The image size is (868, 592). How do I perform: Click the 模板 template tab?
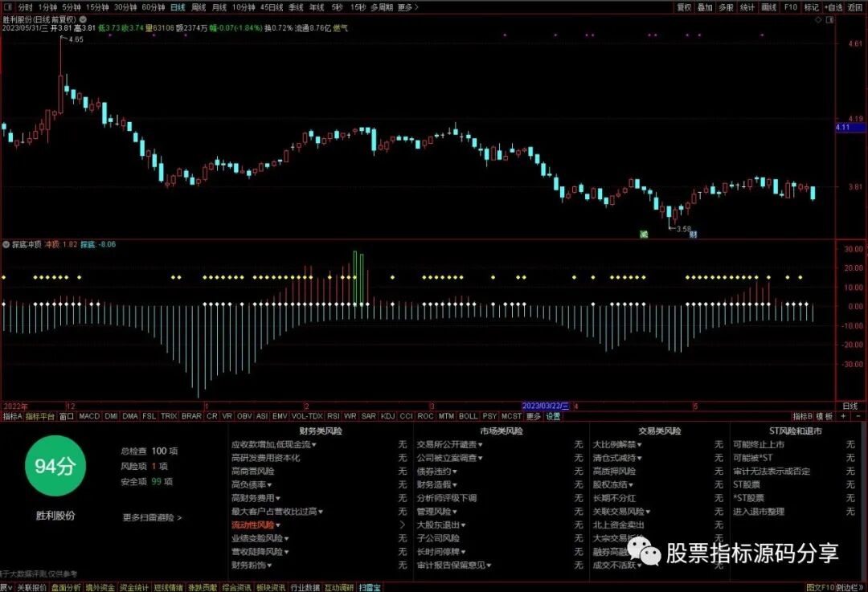825,416
